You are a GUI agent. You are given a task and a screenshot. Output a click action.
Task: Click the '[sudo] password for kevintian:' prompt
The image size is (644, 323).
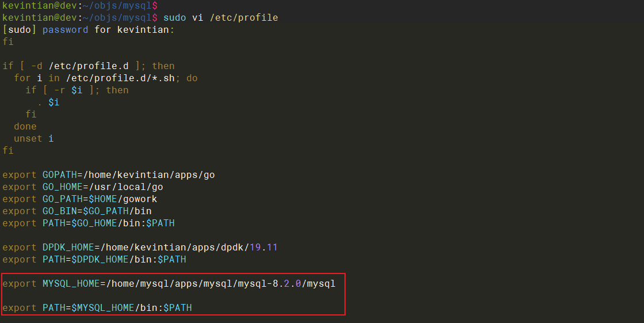89,29
